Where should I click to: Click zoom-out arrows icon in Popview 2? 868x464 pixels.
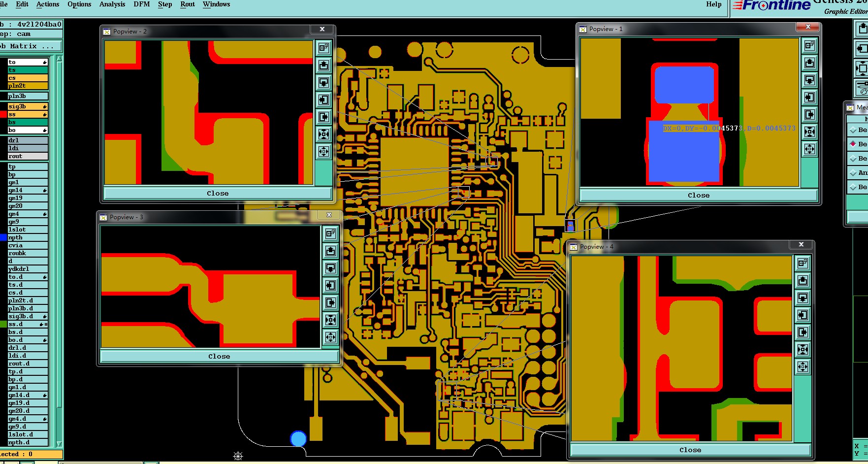[323, 151]
